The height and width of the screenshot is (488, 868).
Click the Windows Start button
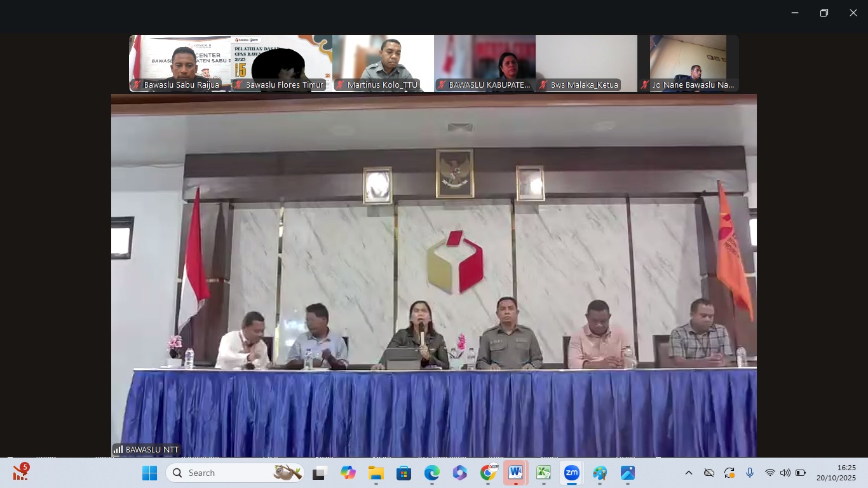pos(149,473)
